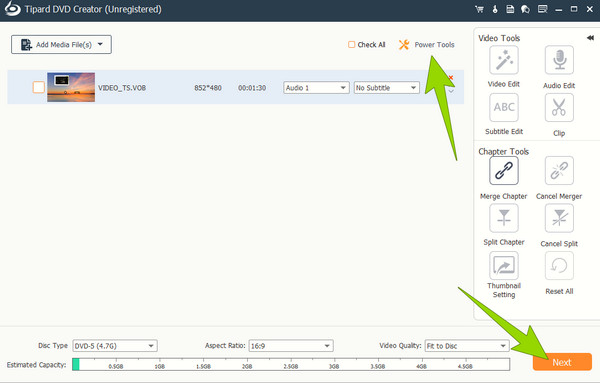Open the Disc Type DVD-5 dropdown

(115, 346)
